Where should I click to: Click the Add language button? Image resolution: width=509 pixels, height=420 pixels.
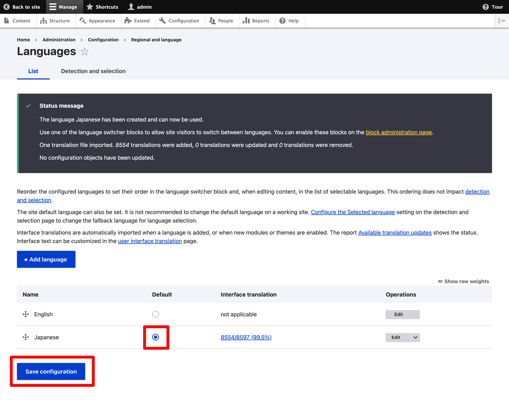coord(46,259)
